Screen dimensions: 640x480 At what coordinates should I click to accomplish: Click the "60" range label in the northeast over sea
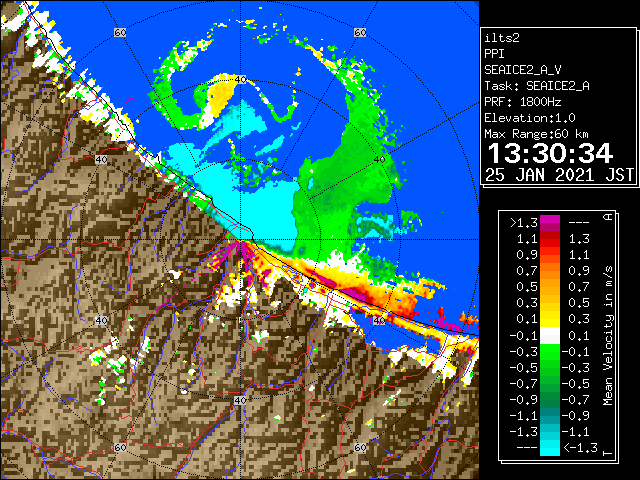click(x=360, y=33)
